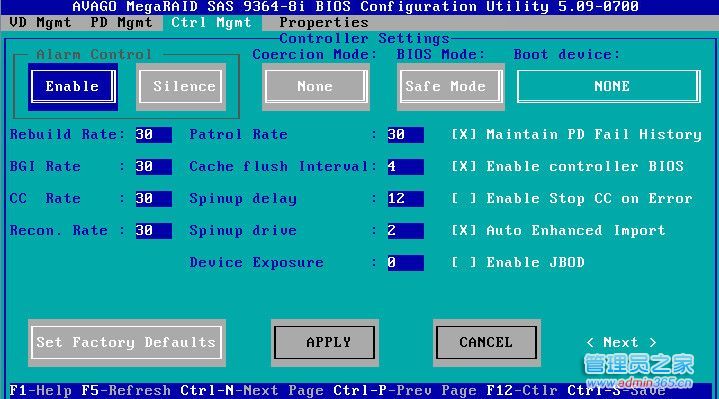Screen dimensions: 719x399
Task: Open the Properties tab
Action: pyautogui.click(x=324, y=22)
